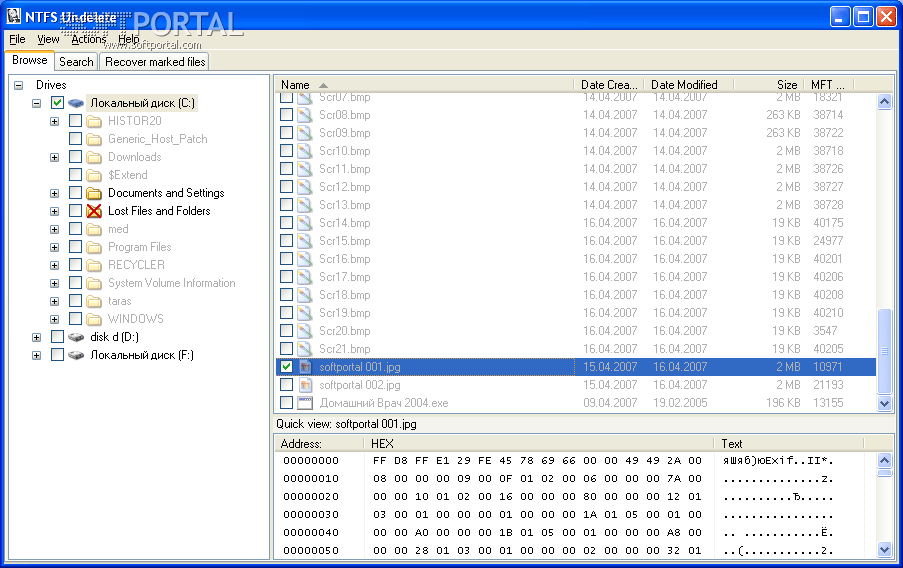Viewport: 903px width, 568px height.
Task: Click the Lost Files and Folders red-cross icon
Action: point(94,211)
